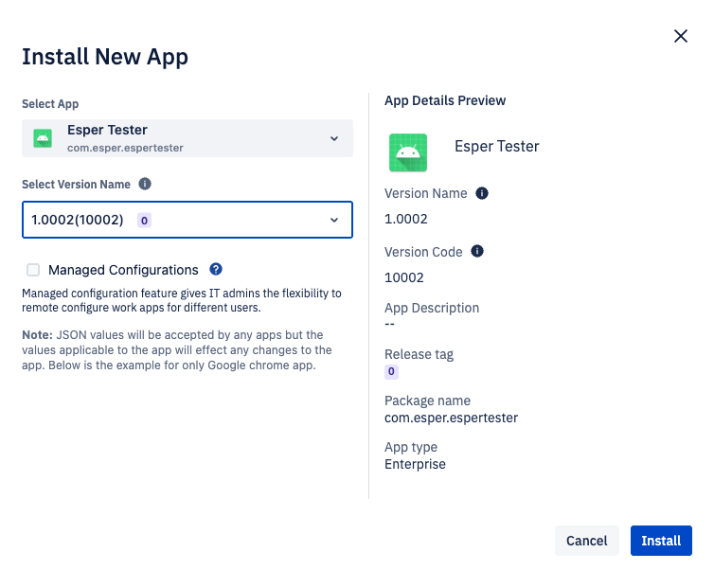Click the Cancel button
This screenshot has width=714, height=588.
click(586, 541)
